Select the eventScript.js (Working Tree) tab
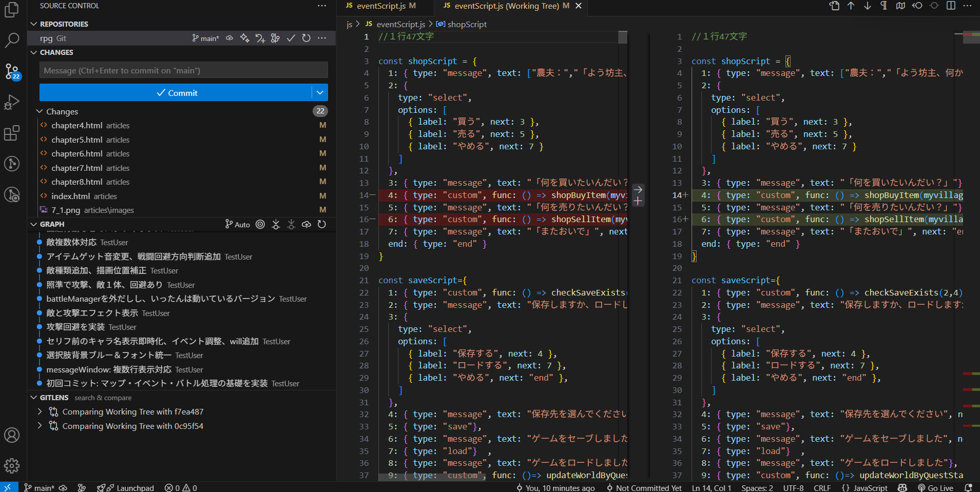 coord(506,6)
